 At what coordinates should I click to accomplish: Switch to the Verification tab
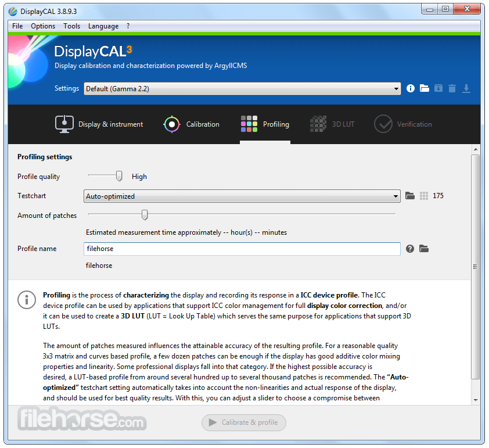tap(403, 124)
